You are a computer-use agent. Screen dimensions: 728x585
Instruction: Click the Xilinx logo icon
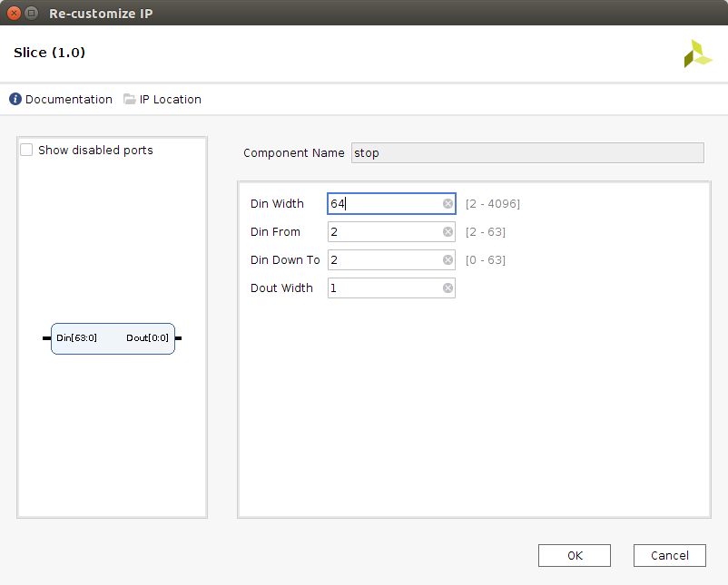pos(697,54)
